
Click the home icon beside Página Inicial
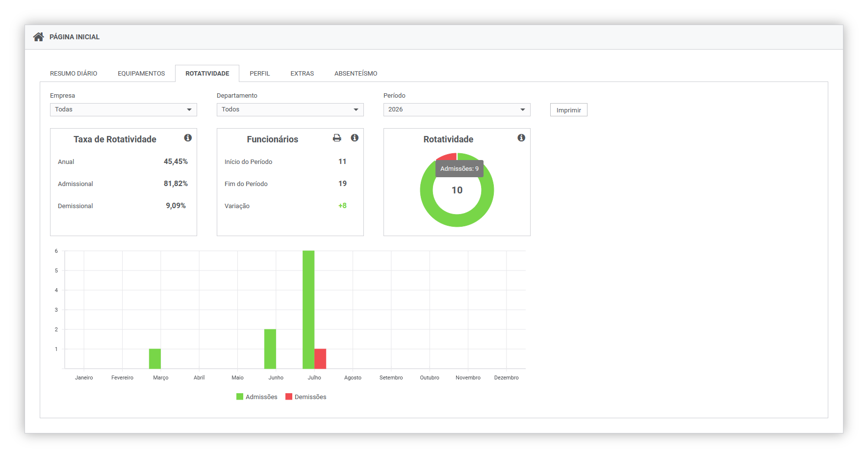38,37
